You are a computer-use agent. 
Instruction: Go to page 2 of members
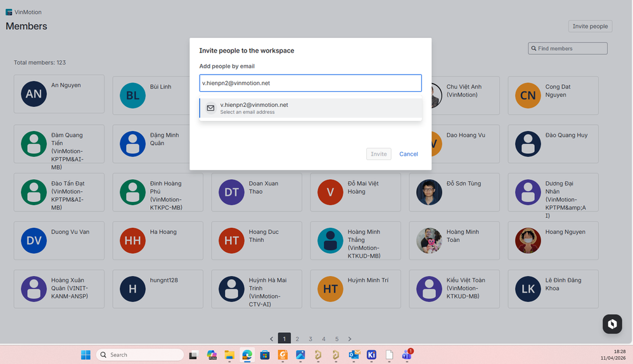coord(297,339)
